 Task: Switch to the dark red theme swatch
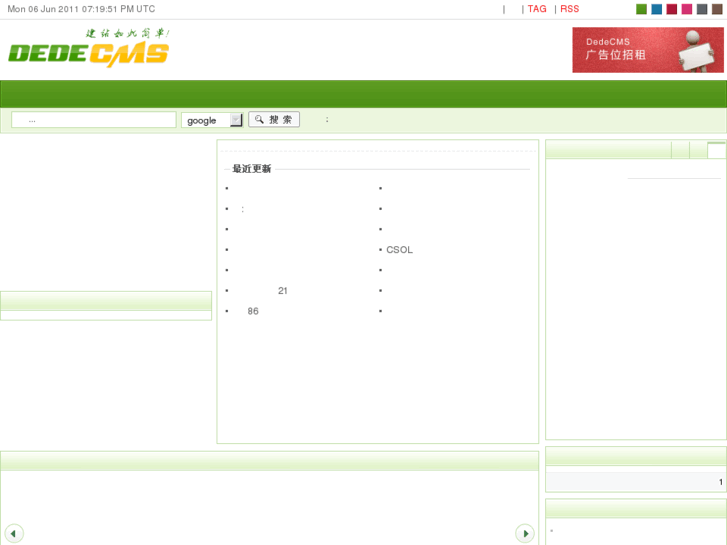pyautogui.click(x=671, y=9)
